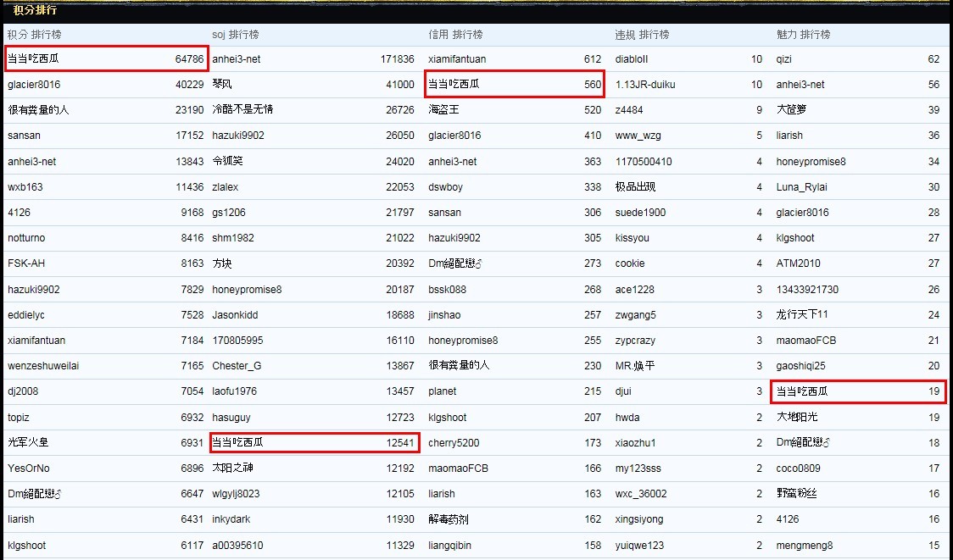Screen dimensions: 953x560
Task: Click user Jasonkidd in soj ranking
Action: (x=235, y=315)
